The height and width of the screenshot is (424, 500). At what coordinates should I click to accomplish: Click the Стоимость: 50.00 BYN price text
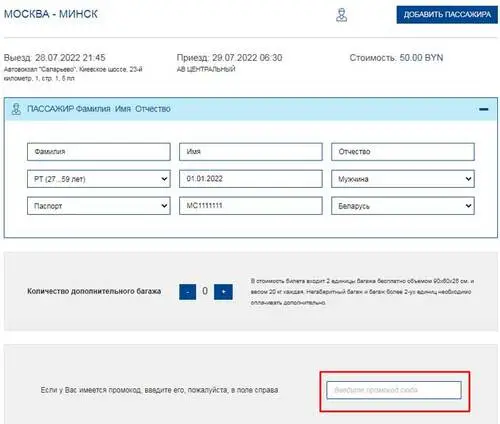pos(396,58)
